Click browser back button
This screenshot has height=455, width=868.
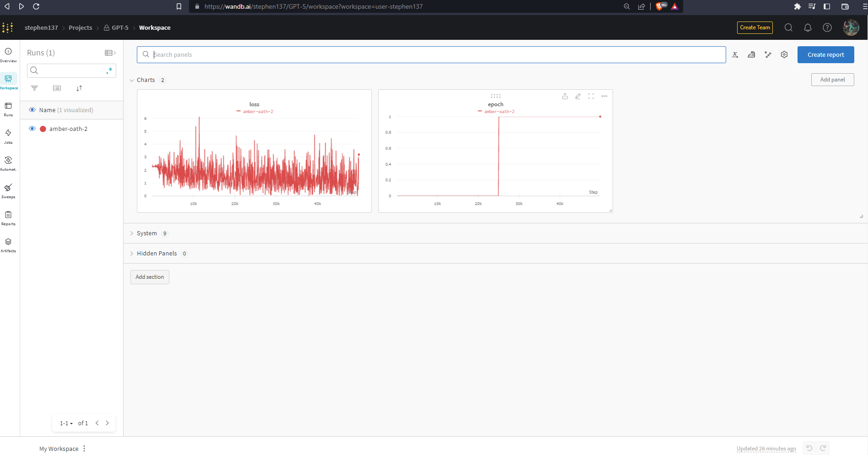(7, 6)
